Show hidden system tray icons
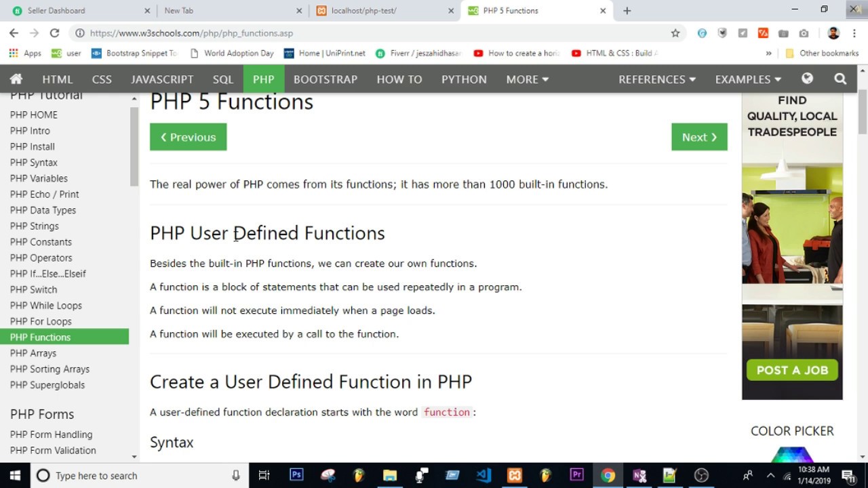 (770, 475)
